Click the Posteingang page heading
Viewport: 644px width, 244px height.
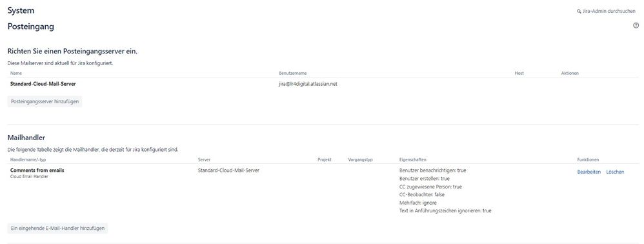31,26
